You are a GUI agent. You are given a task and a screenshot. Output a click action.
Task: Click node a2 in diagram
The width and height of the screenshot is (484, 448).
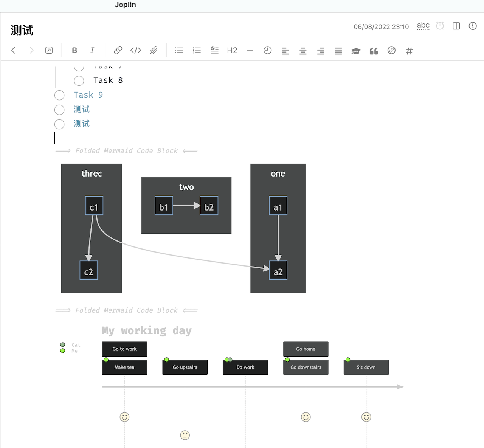coord(278,270)
